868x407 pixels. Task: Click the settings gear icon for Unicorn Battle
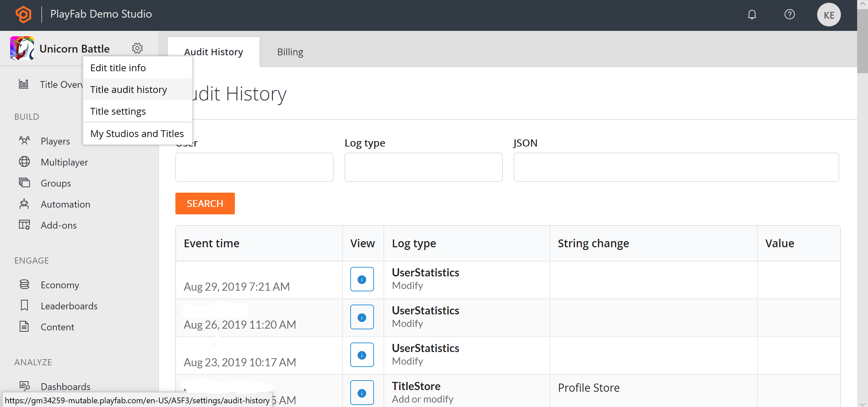(137, 48)
